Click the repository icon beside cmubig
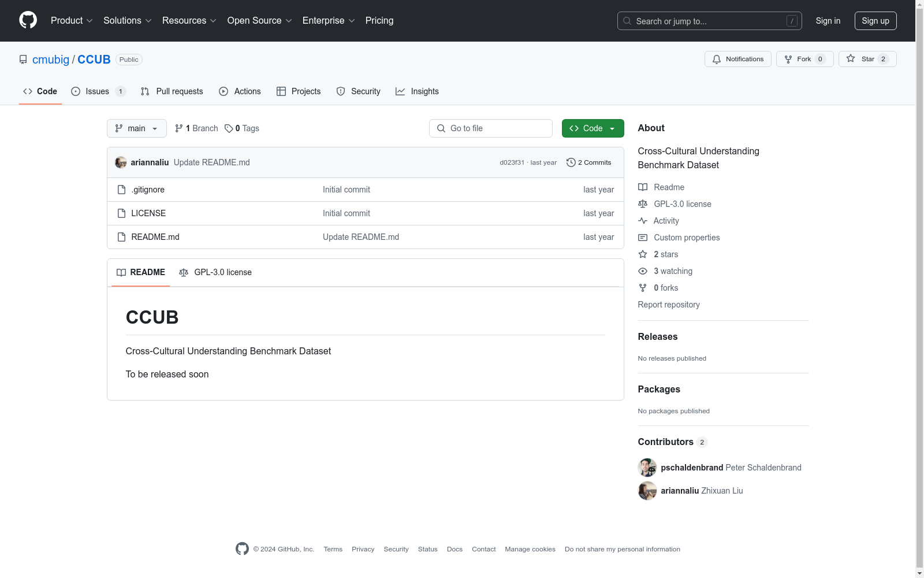Screen dimensions: 924x578 (x=23, y=60)
